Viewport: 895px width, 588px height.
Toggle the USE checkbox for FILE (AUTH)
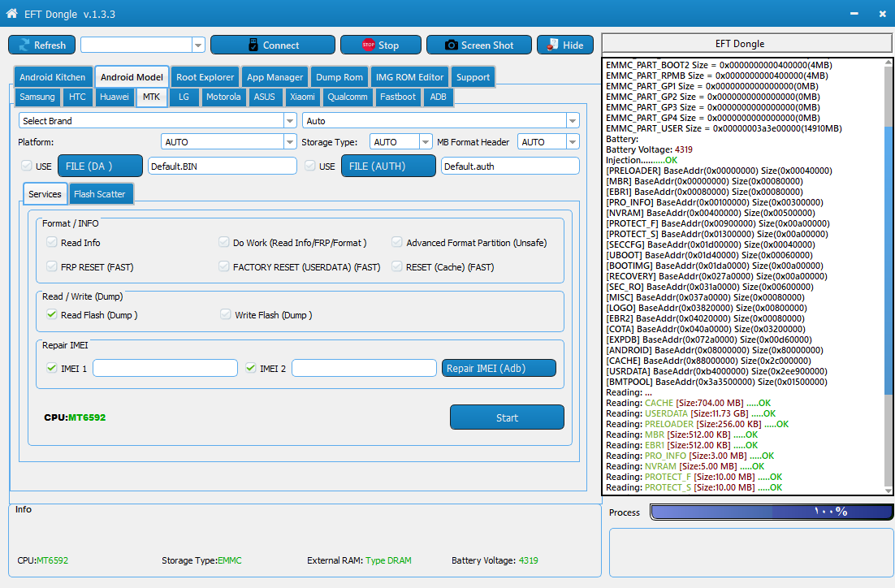310,166
